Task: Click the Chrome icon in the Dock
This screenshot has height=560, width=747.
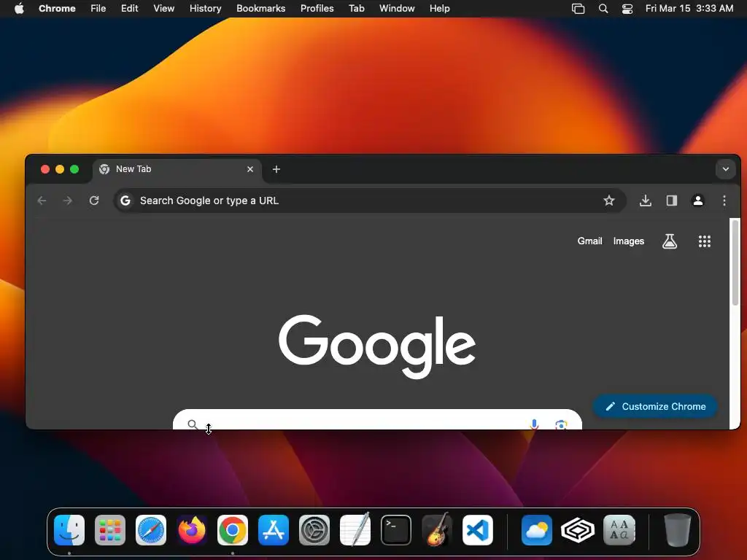Action: click(x=233, y=530)
